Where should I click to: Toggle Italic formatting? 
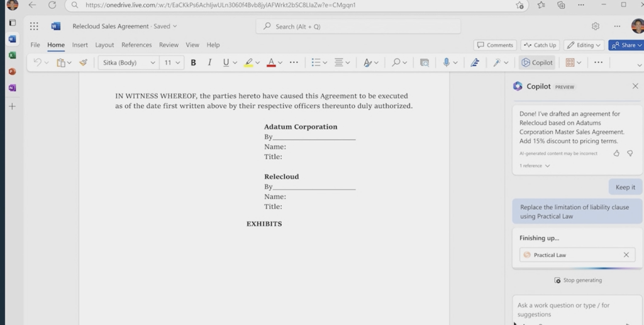(209, 62)
